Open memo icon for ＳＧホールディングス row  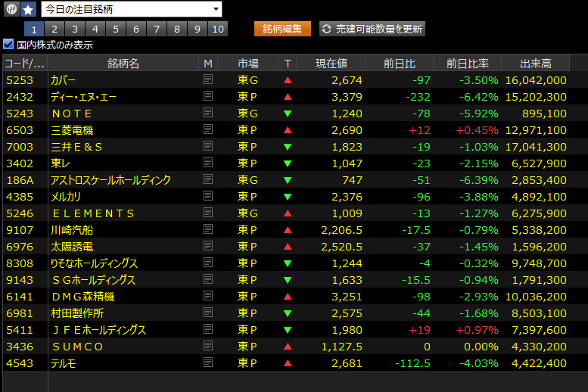point(208,279)
